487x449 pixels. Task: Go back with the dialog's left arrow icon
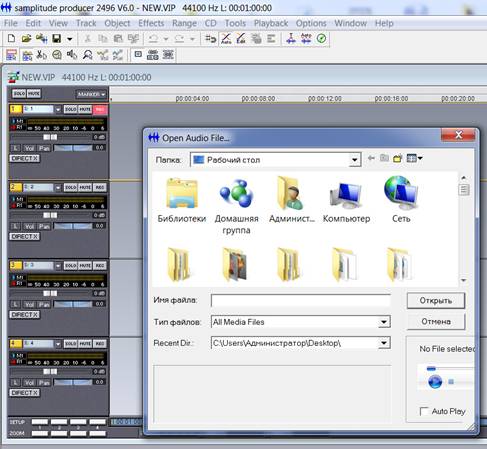pyautogui.click(x=371, y=158)
